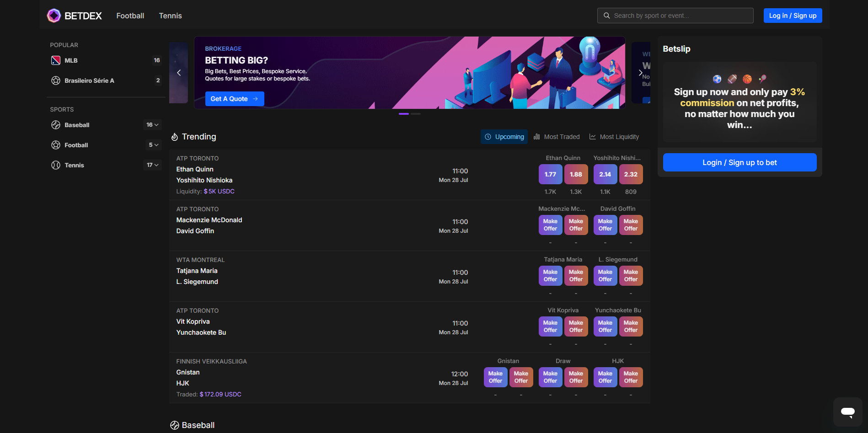Select 1.77 odds for Ethan Quinn
This screenshot has height=433, width=868.
click(550, 174)
